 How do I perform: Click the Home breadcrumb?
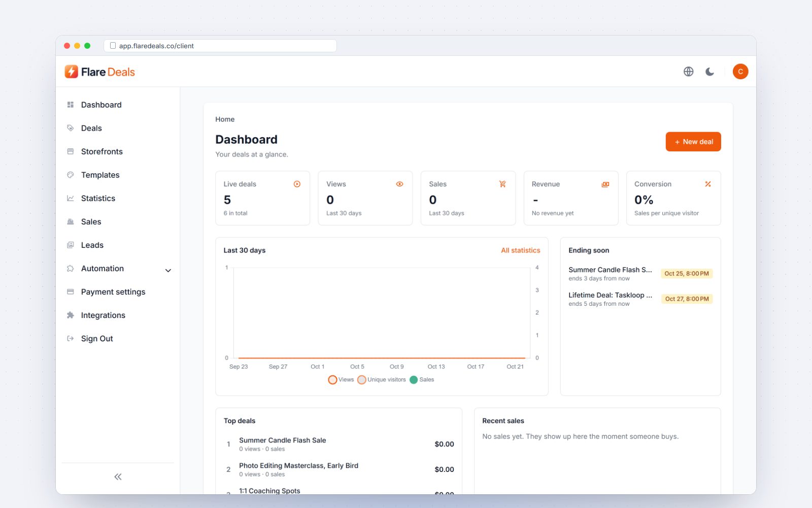coord(225,119)
